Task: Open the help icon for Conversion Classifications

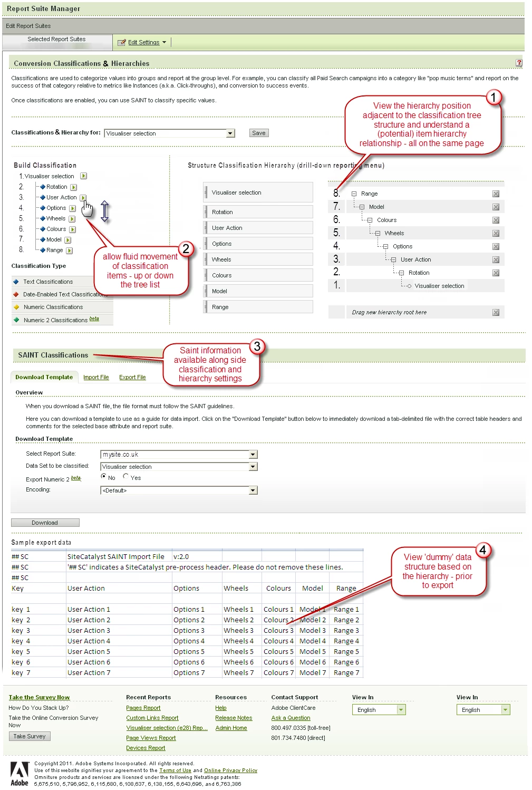Action: 519,63
